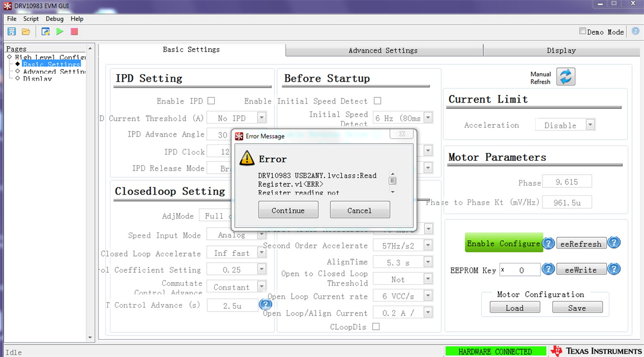Open Commutate Control Advance Constant dropdown
Viewport: 644px width, 357px height.
click(261, 286)
